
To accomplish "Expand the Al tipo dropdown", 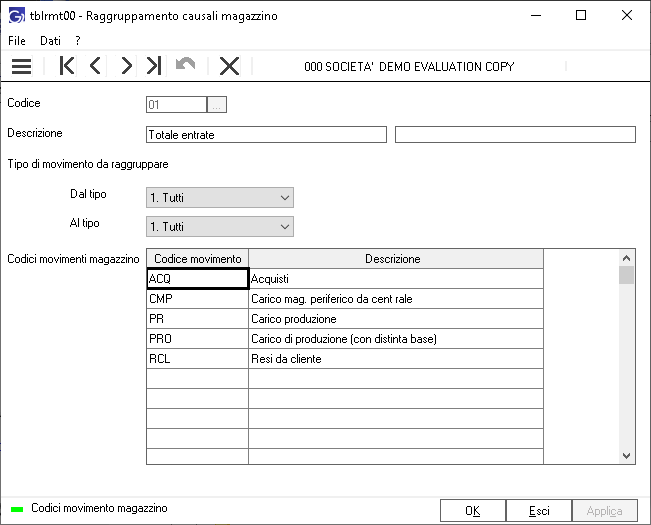I will (220, 227).
